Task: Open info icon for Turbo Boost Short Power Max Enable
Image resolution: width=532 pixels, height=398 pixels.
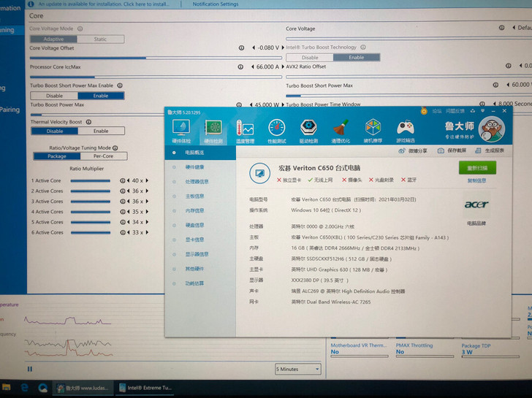Action: pos(120,85)
